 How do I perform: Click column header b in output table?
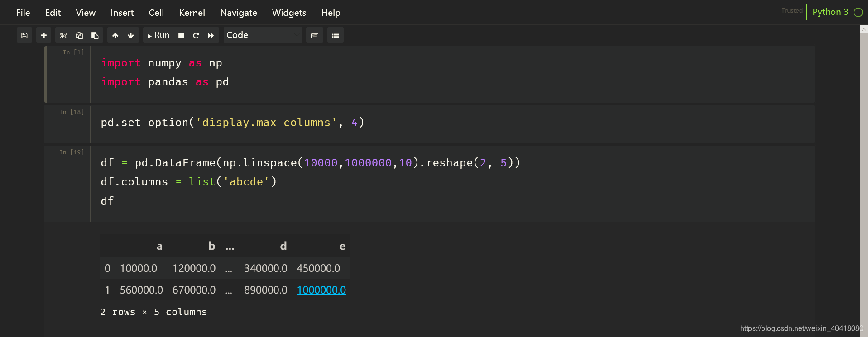coord(212,246)
